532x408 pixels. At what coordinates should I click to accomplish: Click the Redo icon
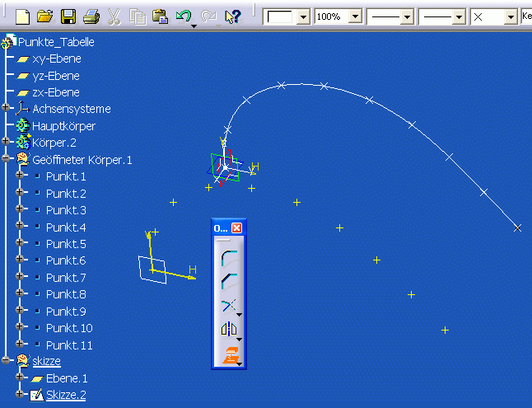point(208,16)
